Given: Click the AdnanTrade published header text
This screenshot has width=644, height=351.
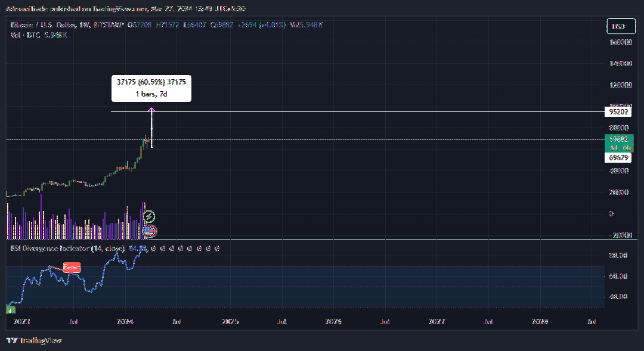Looking at the screenshot, I should tap(125, 8).
